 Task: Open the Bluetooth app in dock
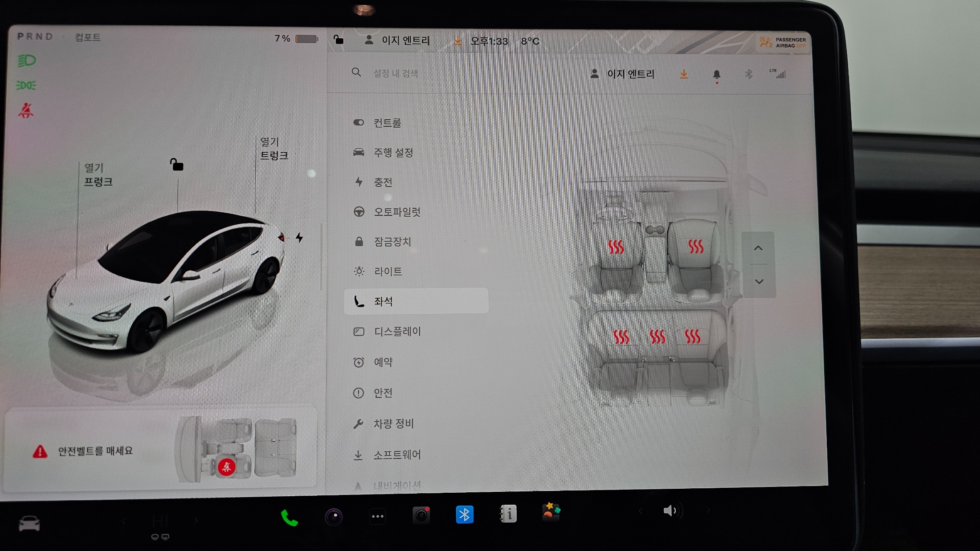click(464, 515)
